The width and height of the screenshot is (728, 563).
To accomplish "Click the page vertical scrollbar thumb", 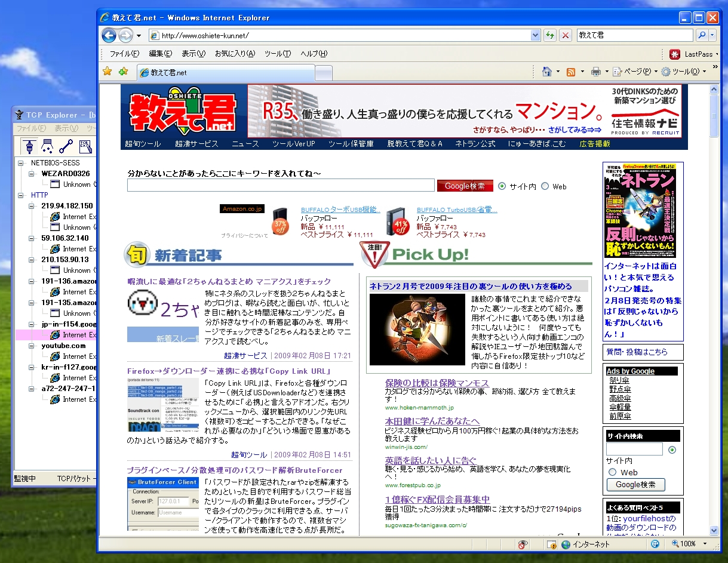I will click(714, 115).
